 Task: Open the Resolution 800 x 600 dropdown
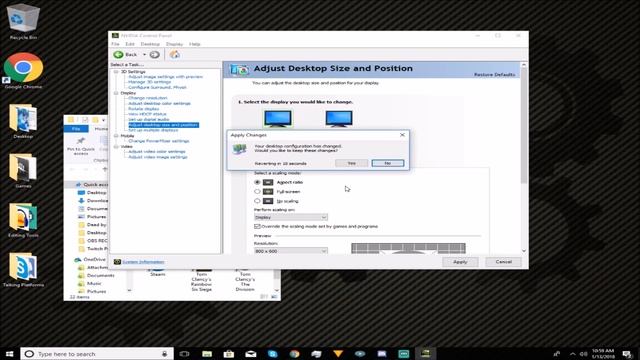click(x=291, y=251)
